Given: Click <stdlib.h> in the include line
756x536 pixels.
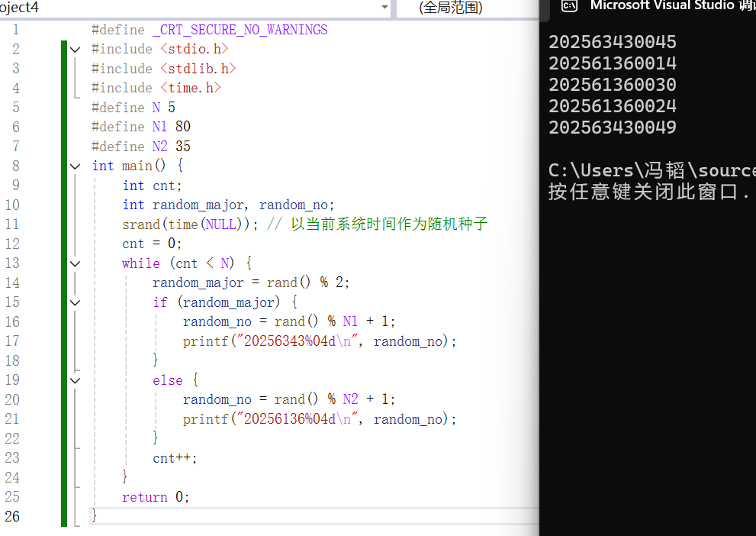Looking at the screenshot, I should pyautogui.click(x=198, y=69).
